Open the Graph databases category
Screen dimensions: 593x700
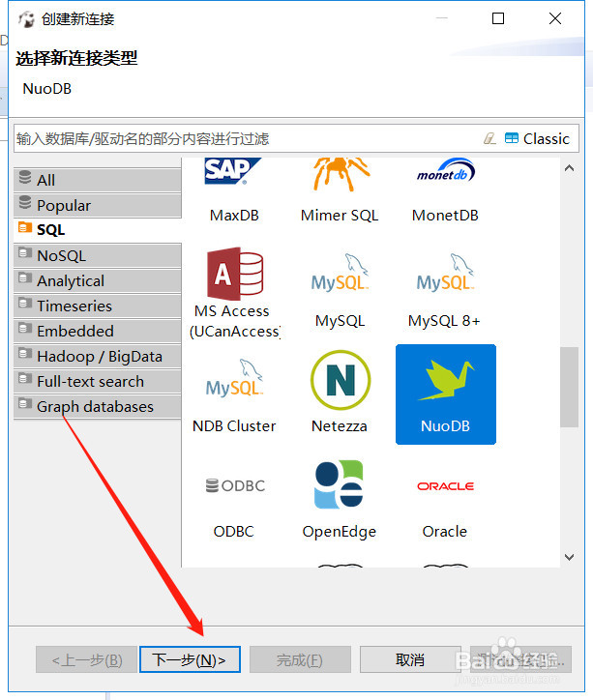[98, 406]
